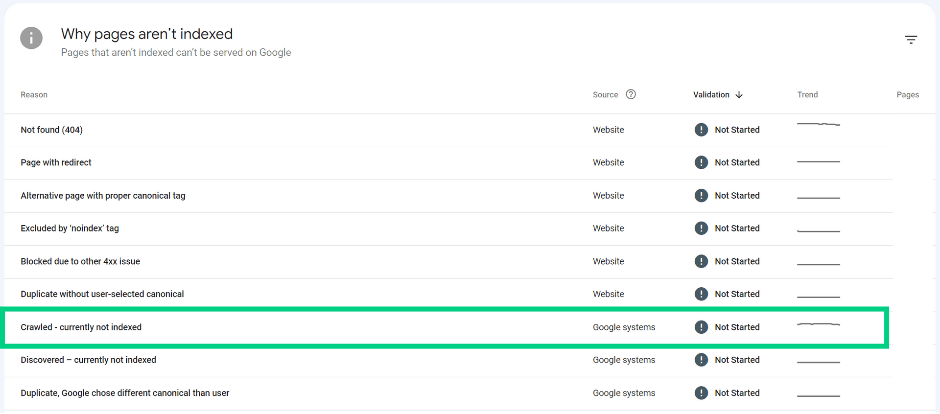
Task: Click the Page with redirect status icon
Action: 701,162
